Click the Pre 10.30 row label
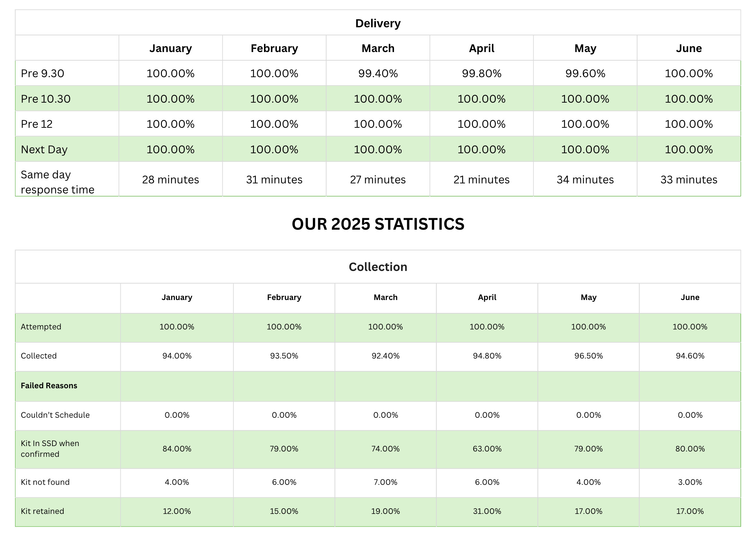Screen dimensions: 756x534 point(46,99)
